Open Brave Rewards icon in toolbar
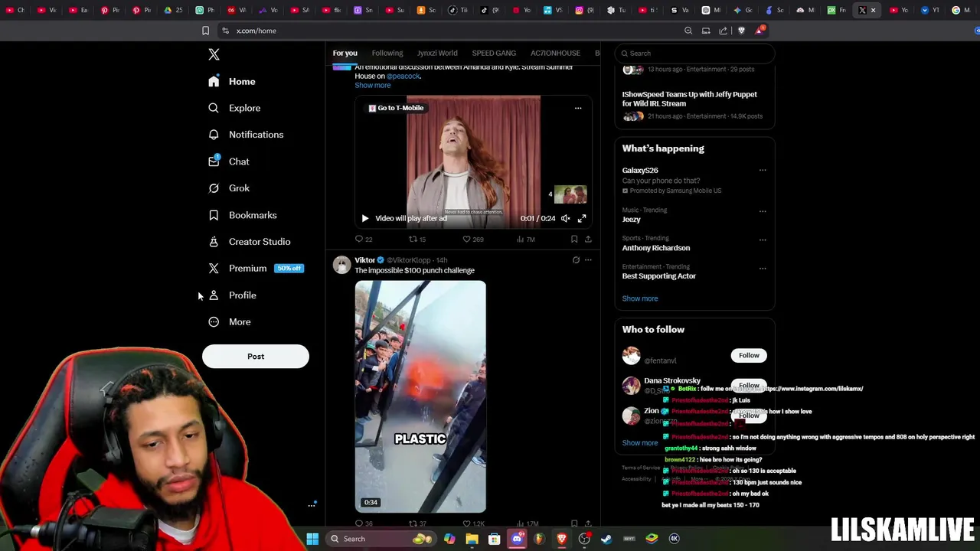This screenshot has width=980, height=551. (x=759, y=31)
